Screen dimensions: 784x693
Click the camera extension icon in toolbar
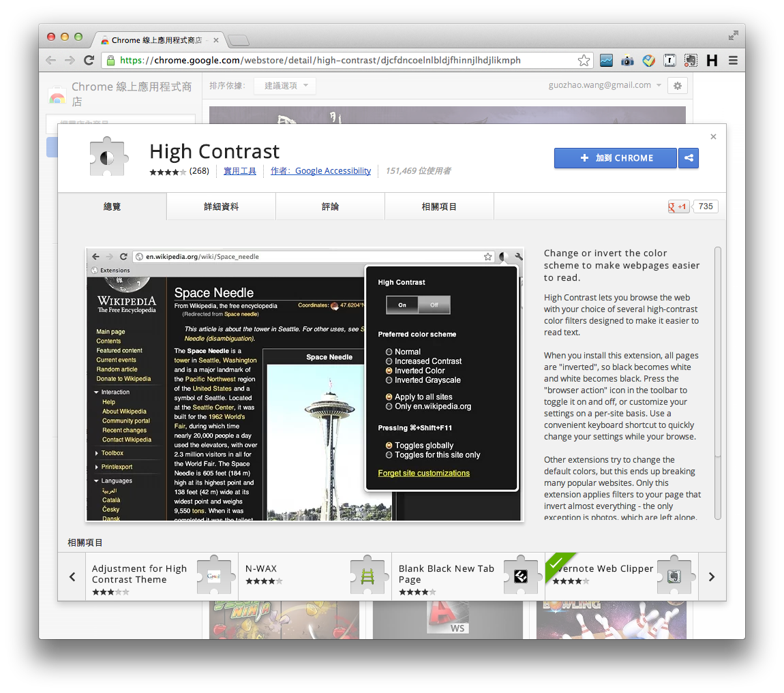pos(627,61)
